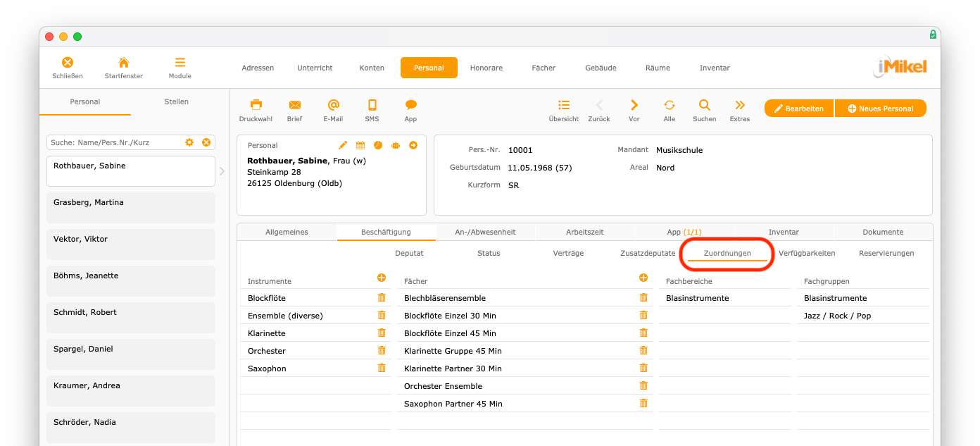Click the Druckwahl printer icon
980x446 pixels.
coord(256,105)
